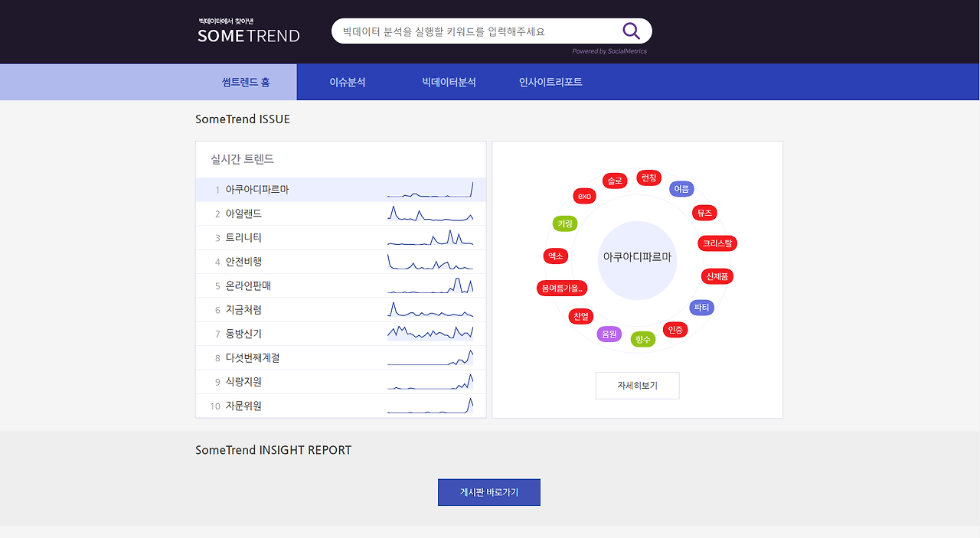This screenshot has width=980, height=538.
Task: Click the SOMETREND logo
Action: point(248,31)
